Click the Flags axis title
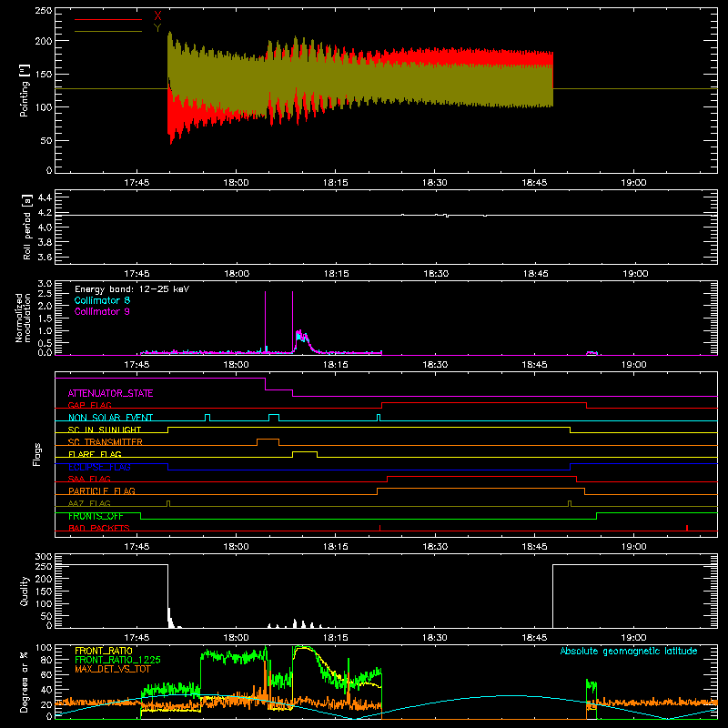 (x=36, y=454)
